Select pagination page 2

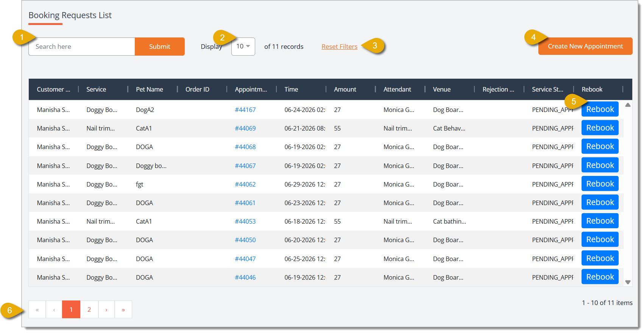[89, 310]
